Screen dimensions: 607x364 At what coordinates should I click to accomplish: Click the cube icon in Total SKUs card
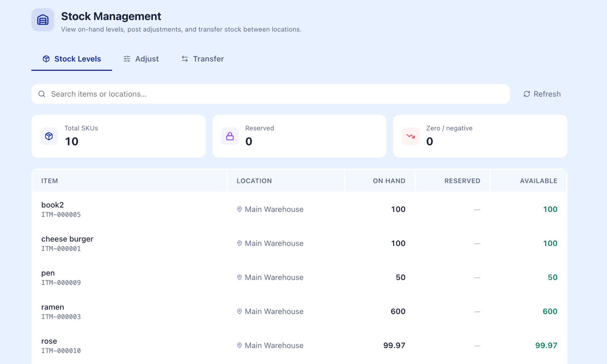coord(49,136)
